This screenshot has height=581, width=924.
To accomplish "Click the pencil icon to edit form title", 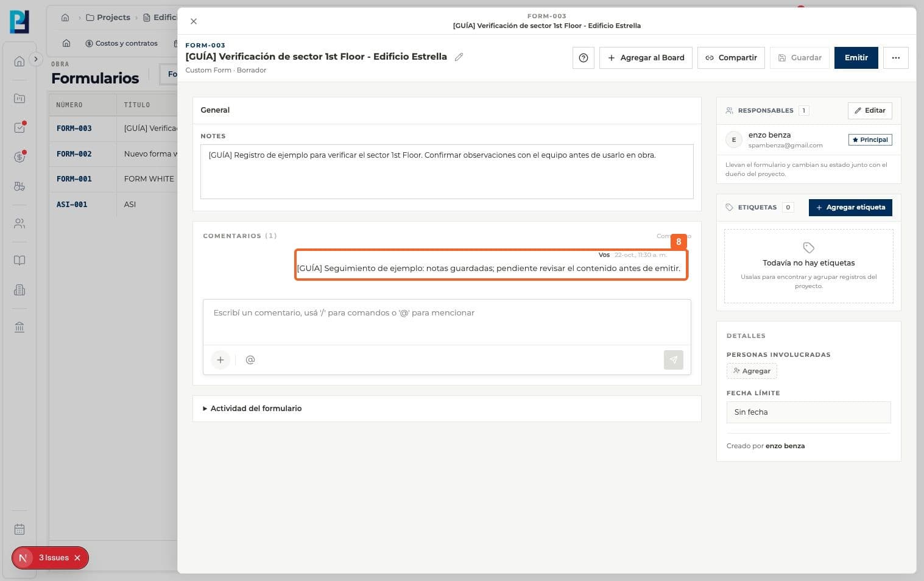I will (459, 57).
